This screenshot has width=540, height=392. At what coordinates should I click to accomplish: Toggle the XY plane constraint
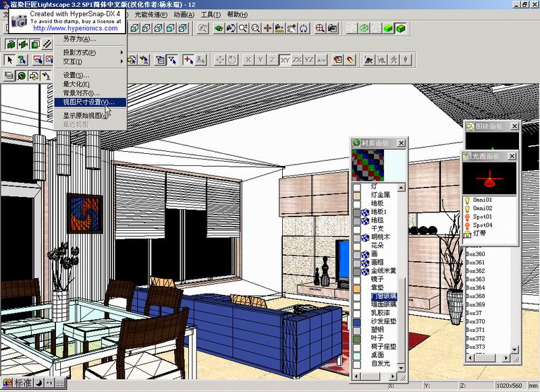coord(285,60)
